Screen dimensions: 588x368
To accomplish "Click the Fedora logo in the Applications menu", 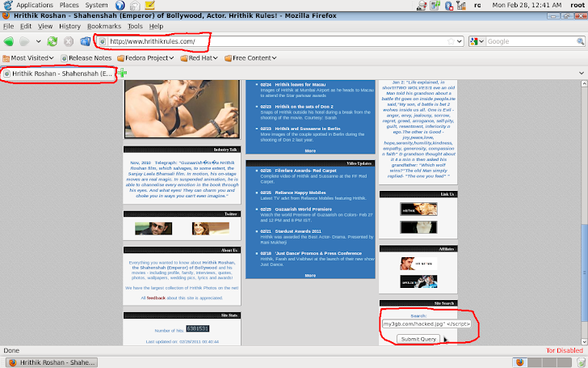I will pyautogui.click(x=8, y=5).
